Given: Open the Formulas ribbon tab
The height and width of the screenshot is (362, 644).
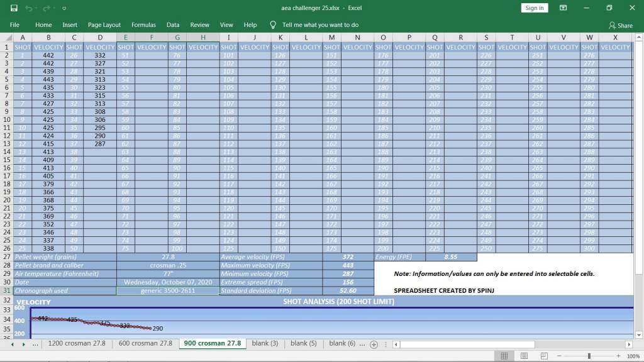Looking at the screenshot, I should coord(143,25).
